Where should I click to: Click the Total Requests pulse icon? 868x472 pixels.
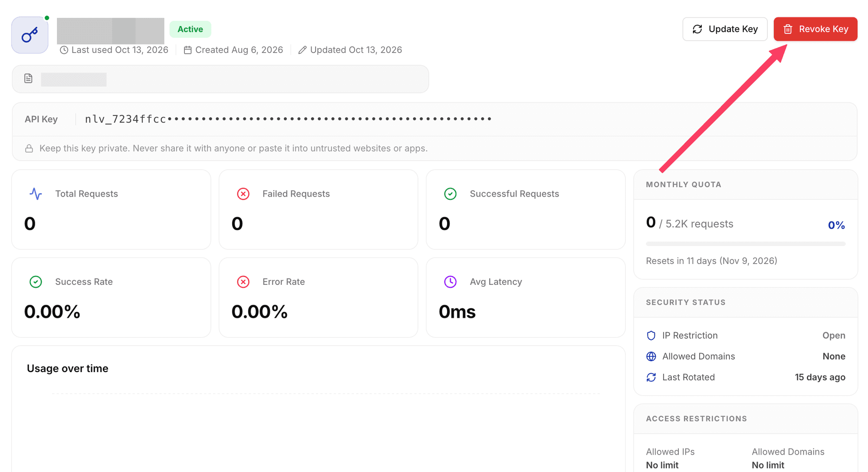[36, 194]
